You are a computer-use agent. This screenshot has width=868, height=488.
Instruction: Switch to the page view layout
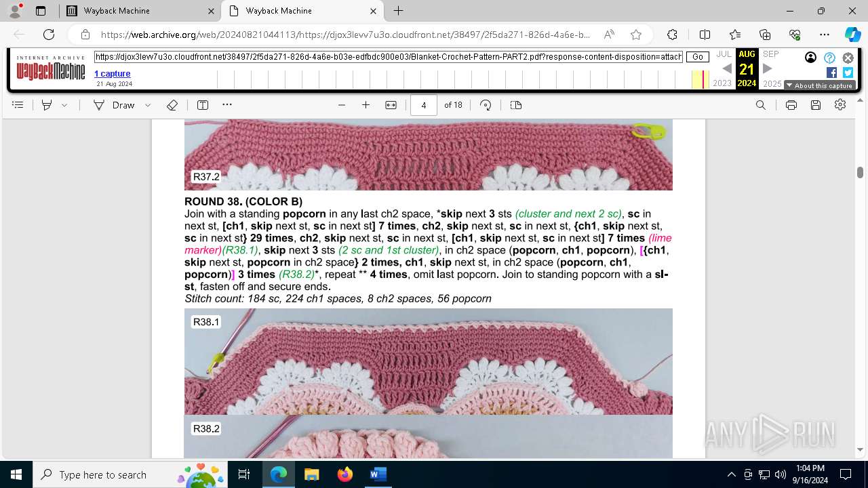pyautogui.click(x=516, y=105)
